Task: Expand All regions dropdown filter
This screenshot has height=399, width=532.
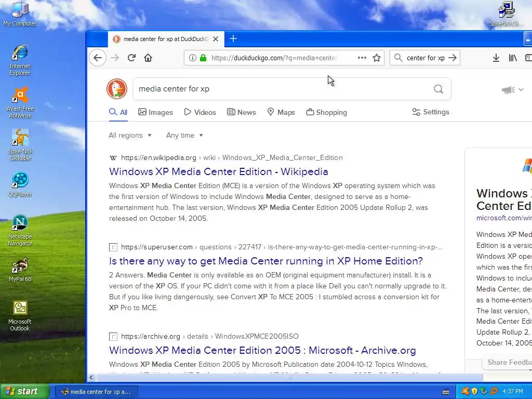Action: click(130, 136)
